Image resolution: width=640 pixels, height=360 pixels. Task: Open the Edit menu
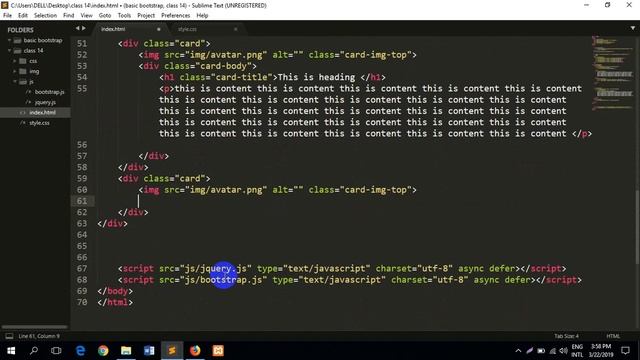pyautogui.click(x=23, y=16)
